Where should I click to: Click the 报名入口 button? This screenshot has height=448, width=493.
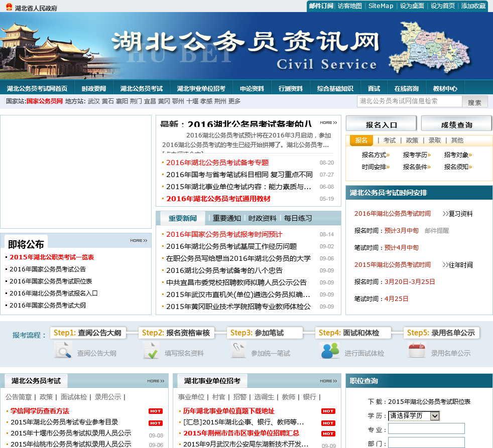coord(382,123)
